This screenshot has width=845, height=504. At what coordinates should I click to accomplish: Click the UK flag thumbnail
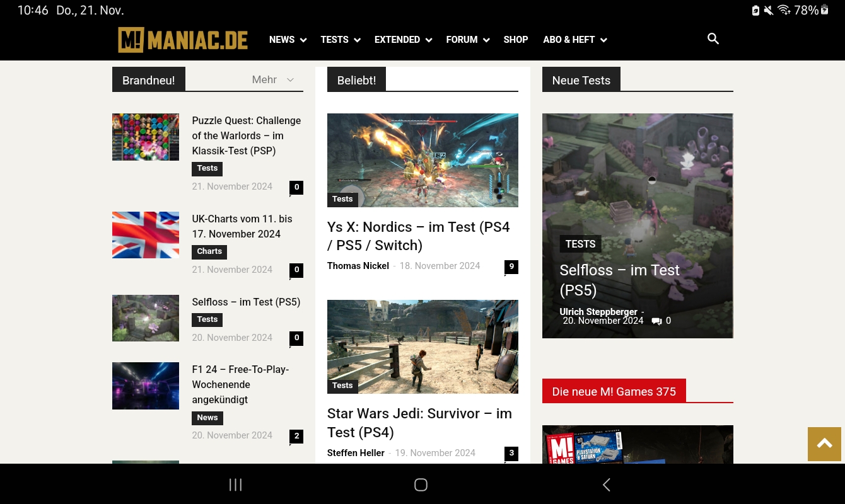146,235
